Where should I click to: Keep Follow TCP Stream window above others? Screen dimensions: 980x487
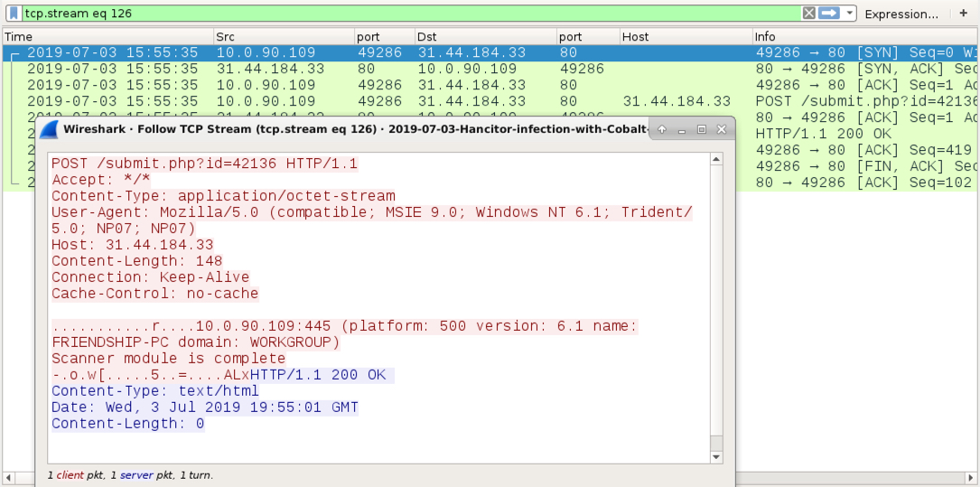(x=662, y=129)
